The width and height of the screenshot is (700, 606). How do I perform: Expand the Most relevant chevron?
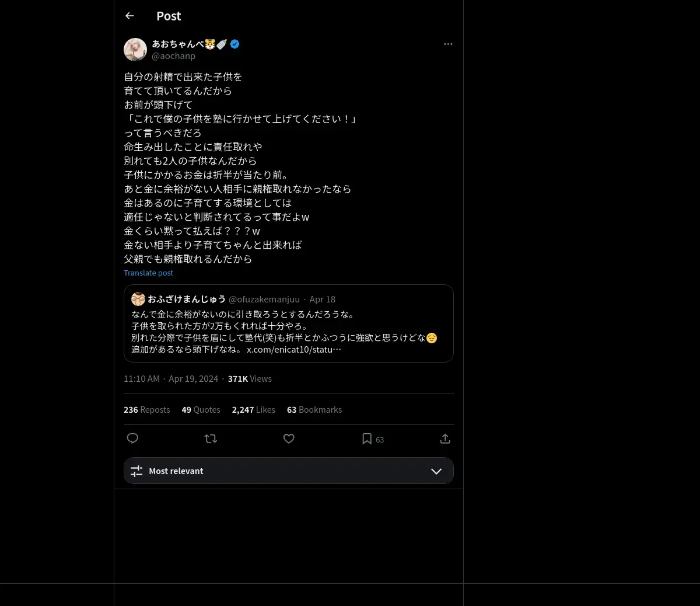[x=436, y=471]
